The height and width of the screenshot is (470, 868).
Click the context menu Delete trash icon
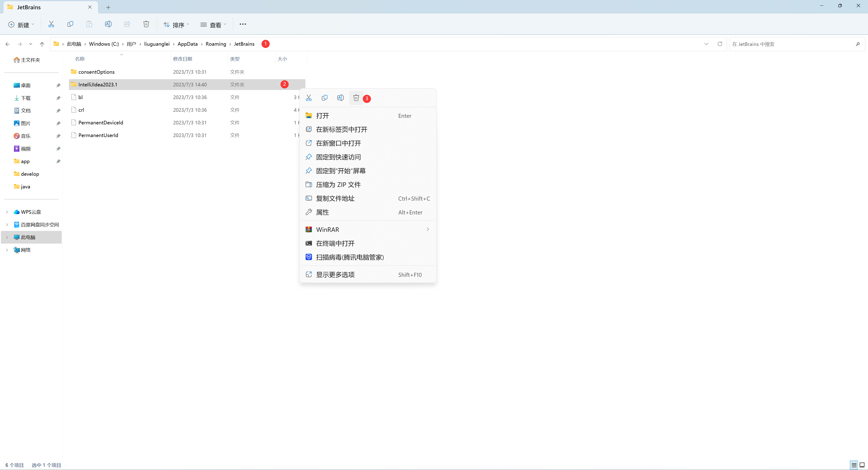pos(356,98)
